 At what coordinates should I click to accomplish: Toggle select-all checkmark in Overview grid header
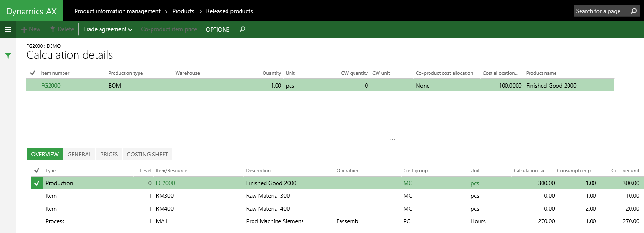[x=37, y=170]
